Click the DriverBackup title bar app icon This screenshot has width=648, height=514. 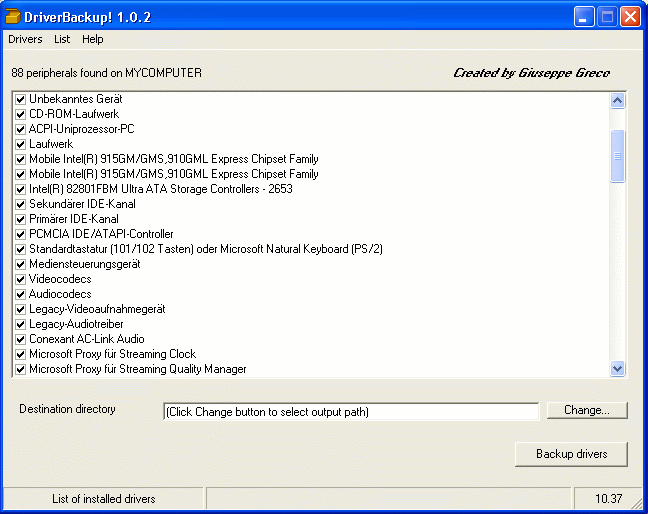[12, 17]
